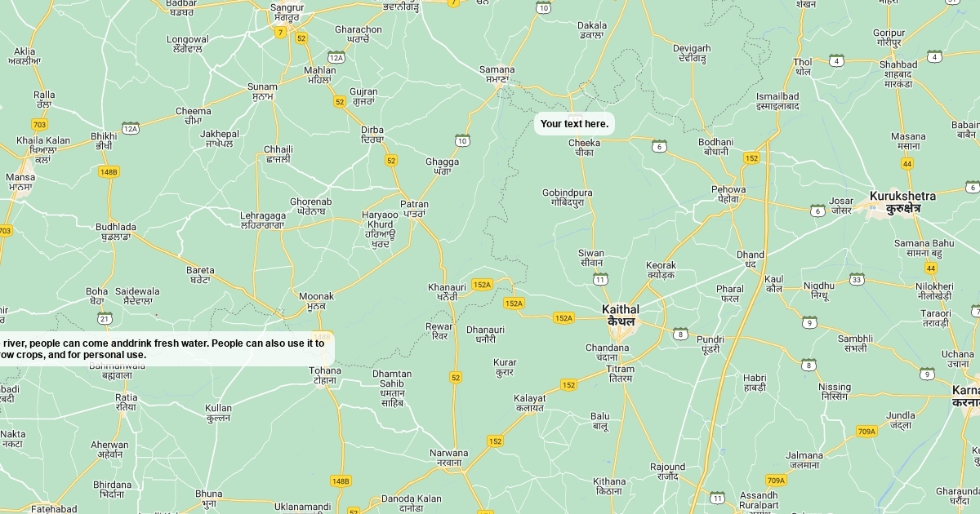Click the 148B road shield below Bhikhi
980x514 pixels.
click(109, 171)
